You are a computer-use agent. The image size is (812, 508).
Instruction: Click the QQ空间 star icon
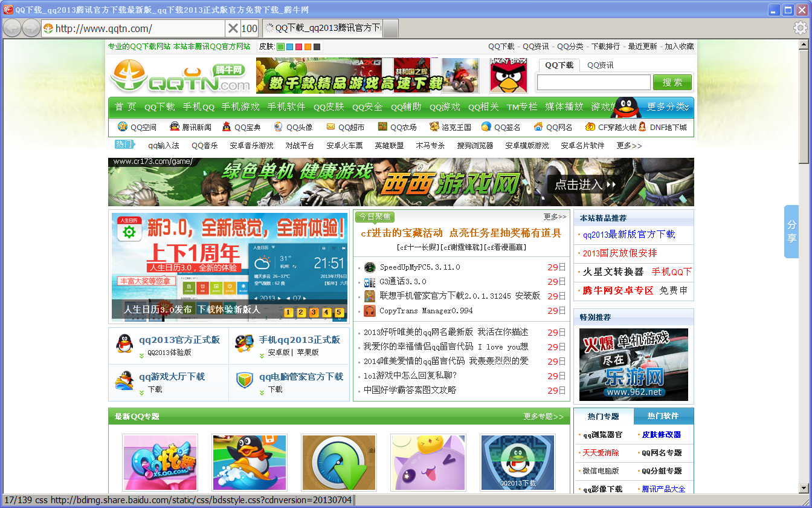[x=123, y=126]
